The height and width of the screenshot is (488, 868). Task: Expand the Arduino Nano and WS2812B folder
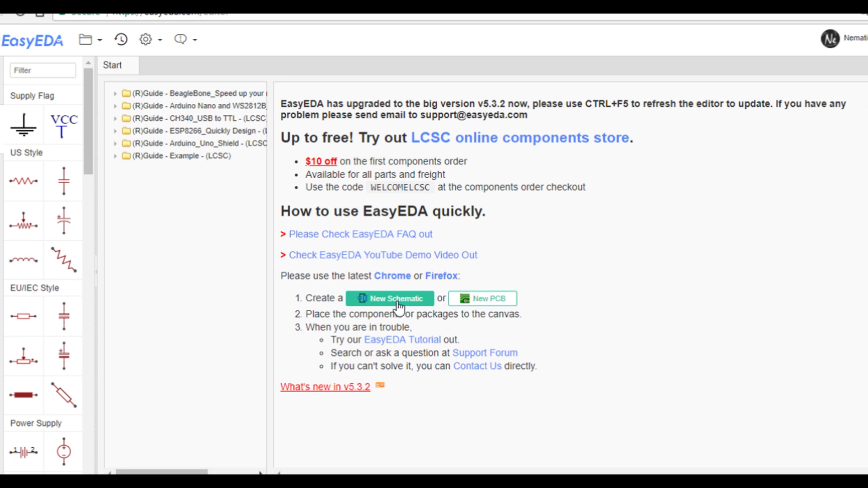[115, 106]
